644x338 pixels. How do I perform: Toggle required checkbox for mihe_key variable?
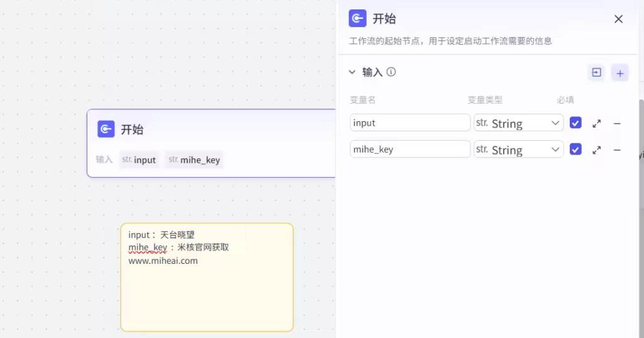[575, 150]
